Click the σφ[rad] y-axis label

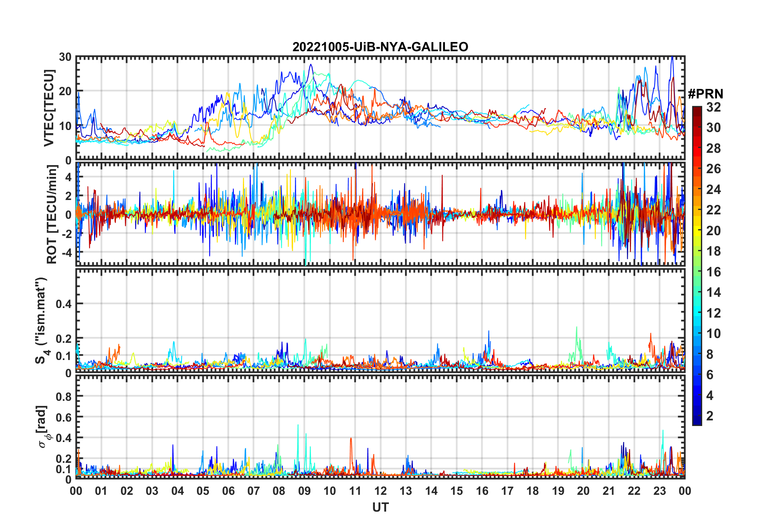click(43, 426)
